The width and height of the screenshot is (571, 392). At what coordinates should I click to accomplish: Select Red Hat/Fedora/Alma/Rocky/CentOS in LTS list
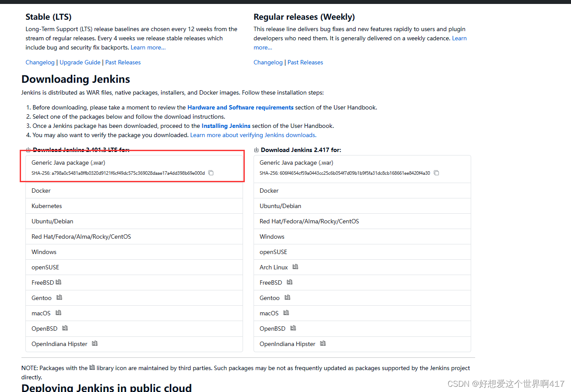click(134, 237)
